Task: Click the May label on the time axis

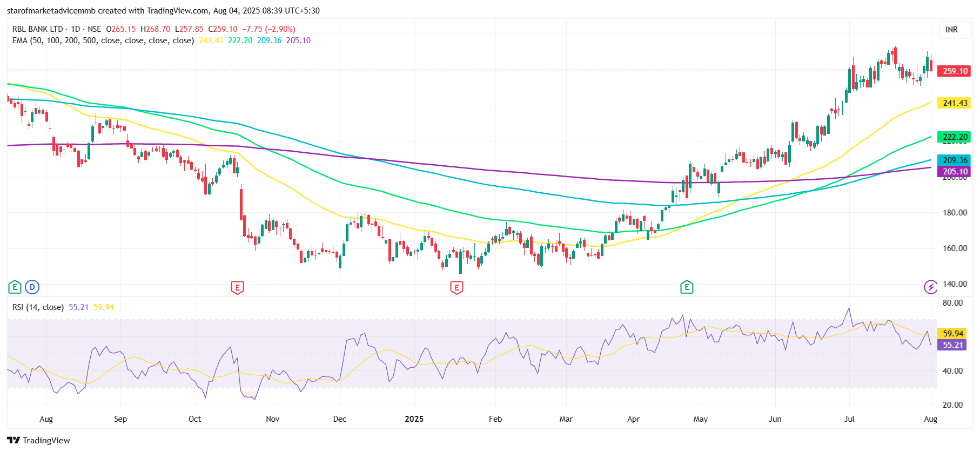Action: coord(701,419)
